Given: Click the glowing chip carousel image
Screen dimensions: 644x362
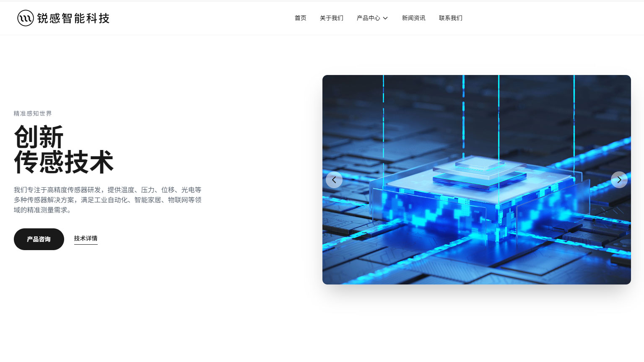Looking at the screenshot, I should (x=477, y=180).
